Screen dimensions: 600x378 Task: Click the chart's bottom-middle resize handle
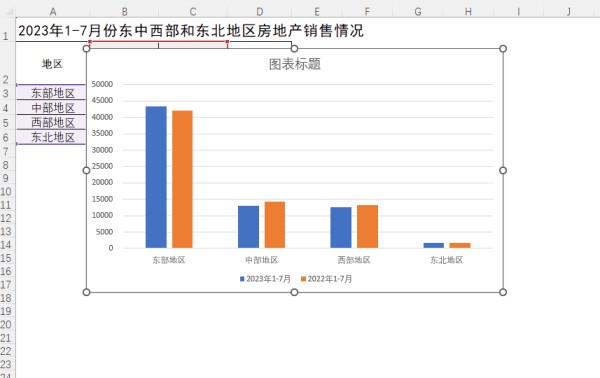point(294,292)
